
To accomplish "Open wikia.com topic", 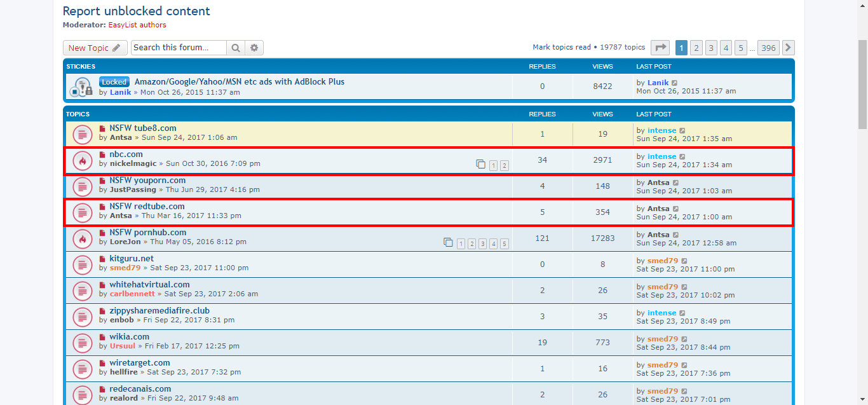I will 130,337.
